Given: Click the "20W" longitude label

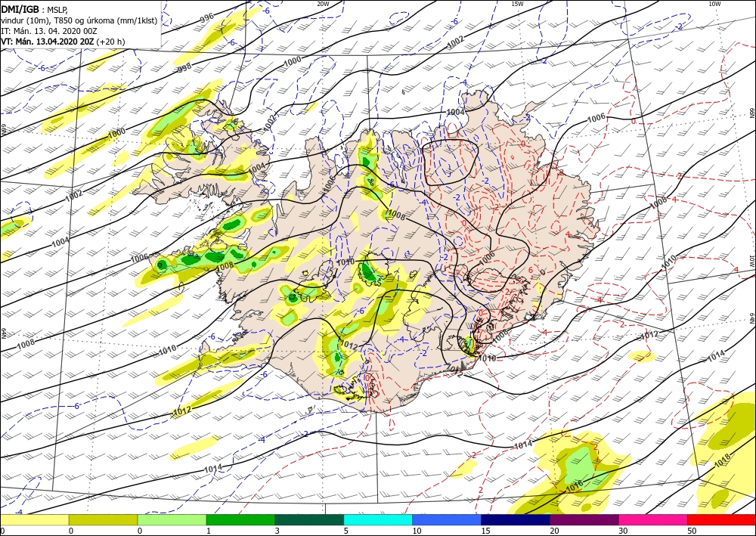Looking at the screenshot, I should tap(323, 4).
